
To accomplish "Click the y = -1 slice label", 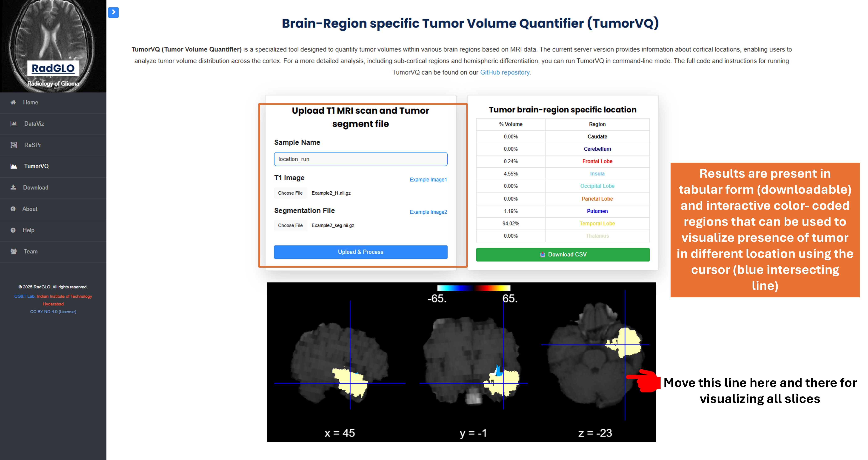I will pyautogui.click(x=473, y=433).
